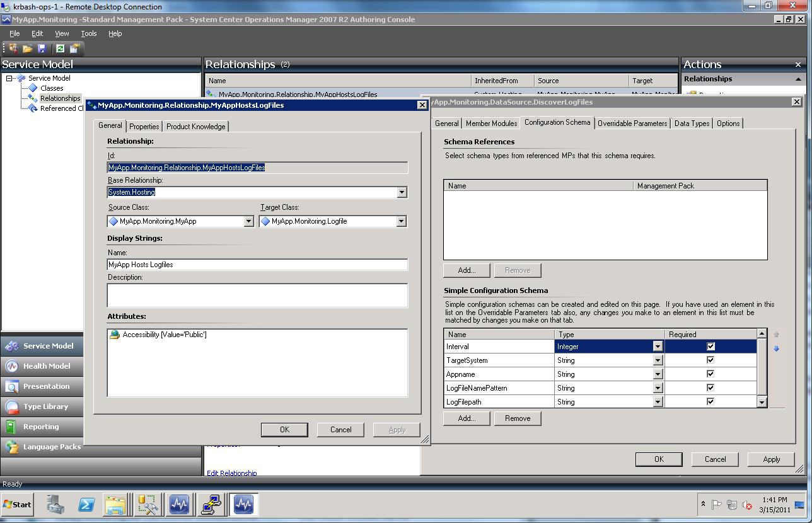Launch PowerShell from the taskbar
Image resolution: width=812 pixels, height=523 pixels.
coord(86,505)
